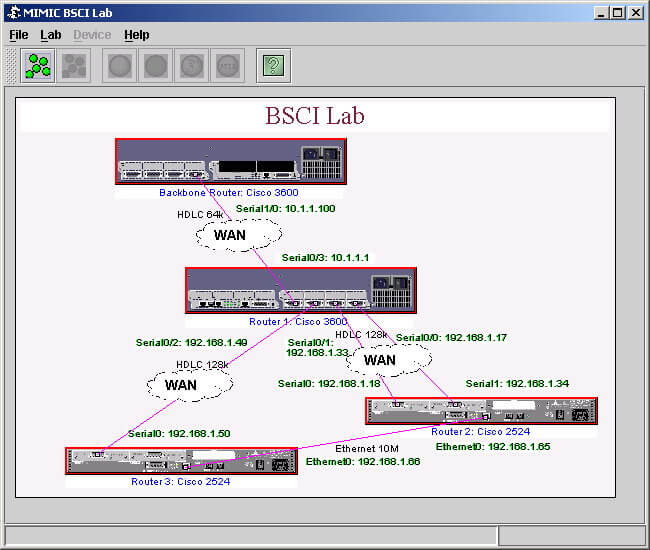
Task: Click the 'Serial1/0: 10.1.1.100' label
Action: click(285, 208)
